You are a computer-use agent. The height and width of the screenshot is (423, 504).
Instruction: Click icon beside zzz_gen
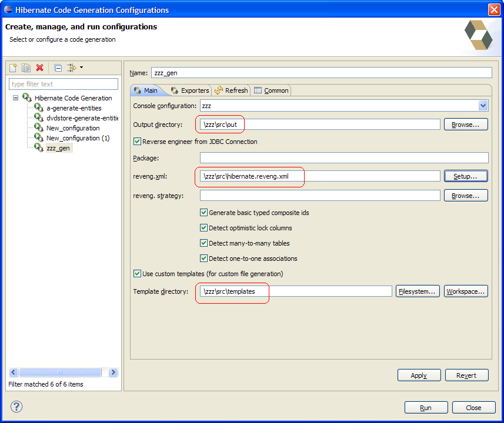pyautogui.click(x=39, y=147)
